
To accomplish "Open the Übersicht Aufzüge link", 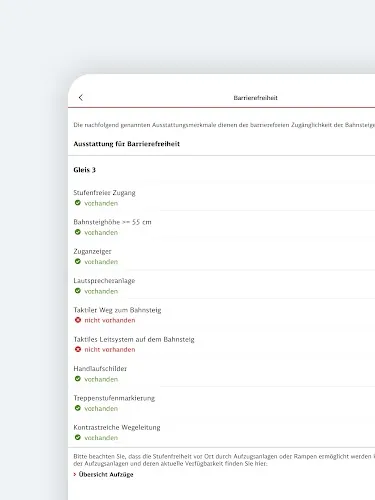I will click(106, 474).
